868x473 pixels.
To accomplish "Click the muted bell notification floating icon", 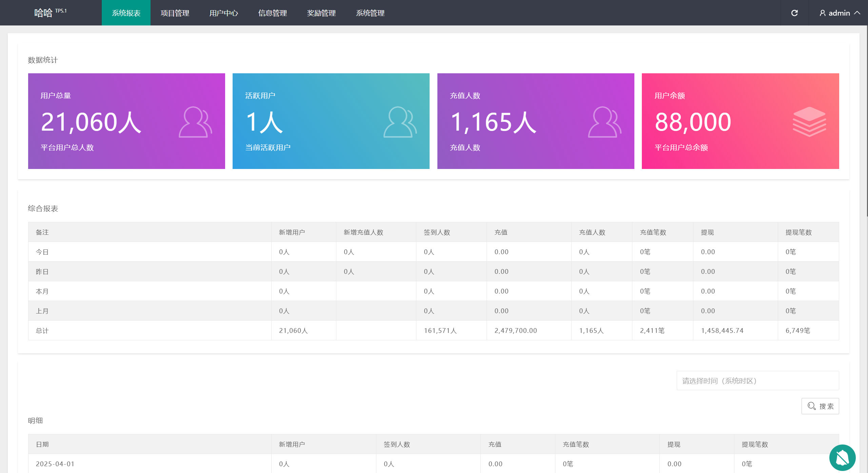I will pyautogui.click(x=842, y=458).
